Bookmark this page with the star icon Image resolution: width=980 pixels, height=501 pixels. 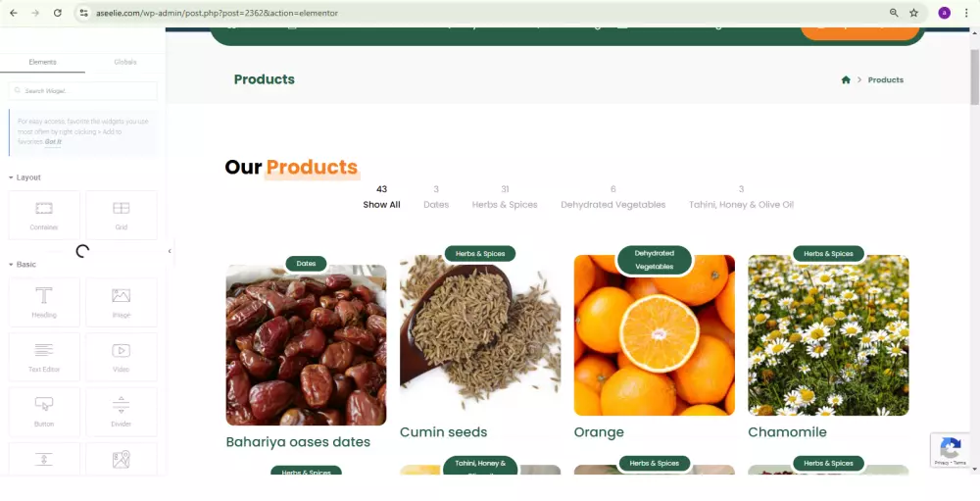pyautogui.click(x=913, y=13)
